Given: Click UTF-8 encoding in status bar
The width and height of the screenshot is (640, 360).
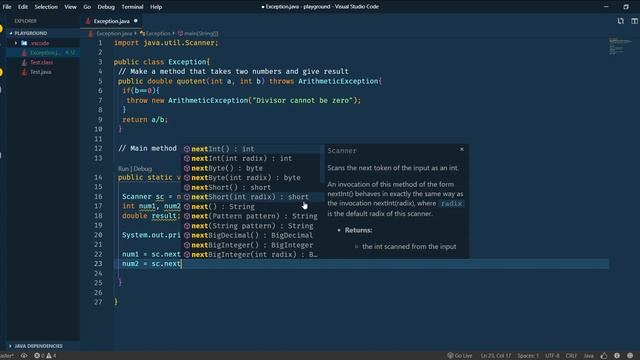Looking at the screenshot, I should pyautogui.click(x=552, y=356).
